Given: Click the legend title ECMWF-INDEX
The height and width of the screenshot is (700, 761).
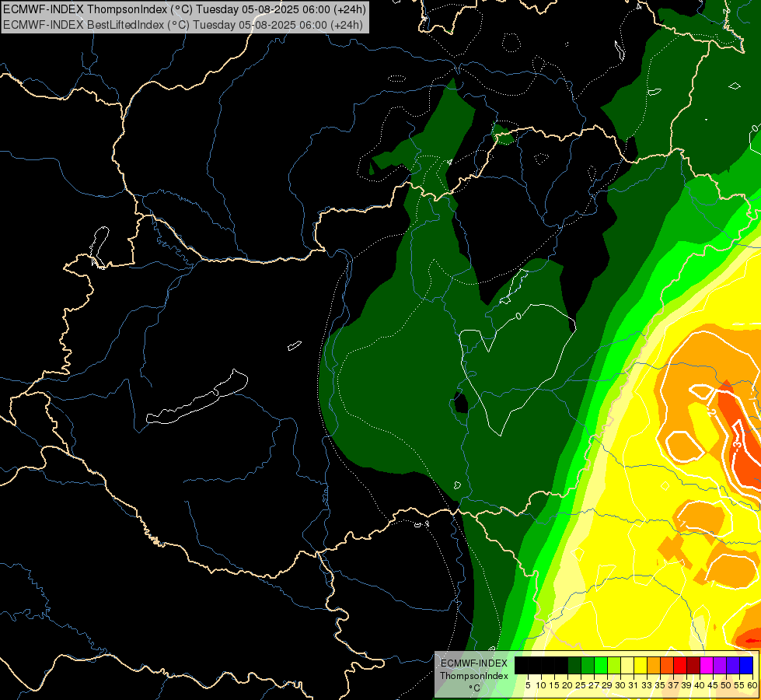Looking at the screenshot, I should pos(473,663).
